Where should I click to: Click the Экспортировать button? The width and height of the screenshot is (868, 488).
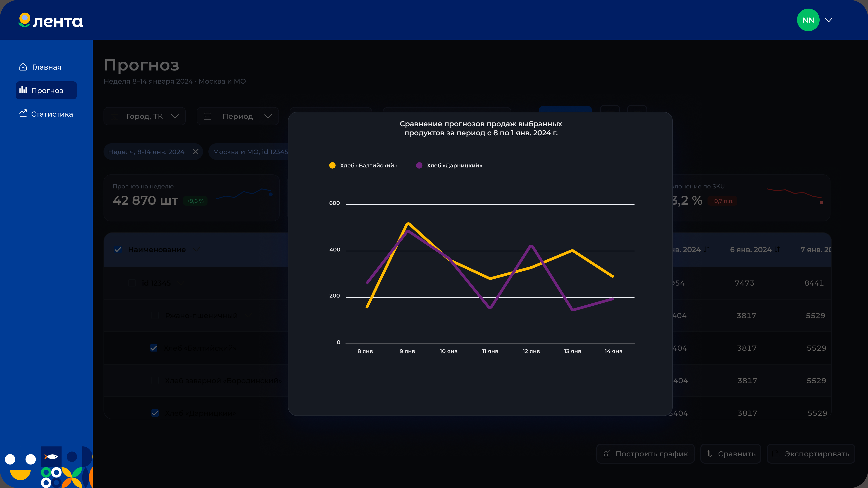click(811, 454)
